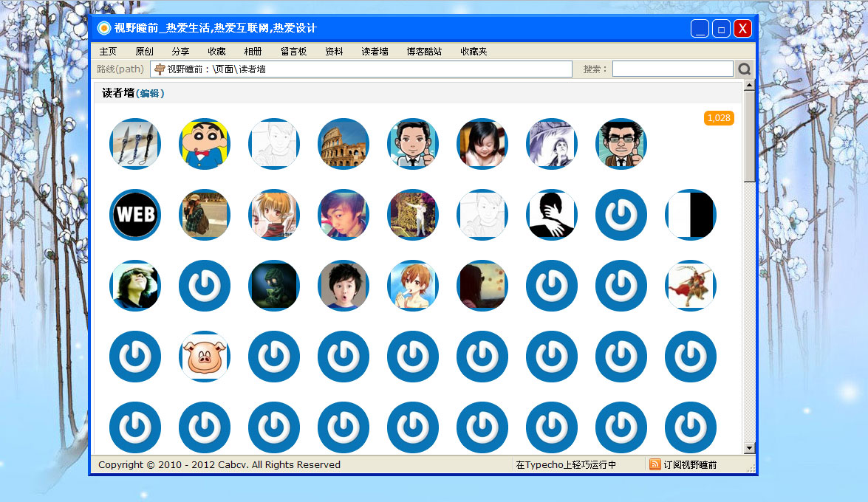The image size is (868, 502).
Task: Open the 相册 section
Action: tap(253, 51)
